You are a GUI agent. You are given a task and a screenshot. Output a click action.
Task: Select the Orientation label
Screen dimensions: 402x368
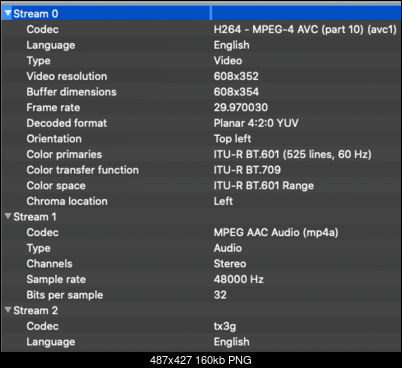coord(54,139)
